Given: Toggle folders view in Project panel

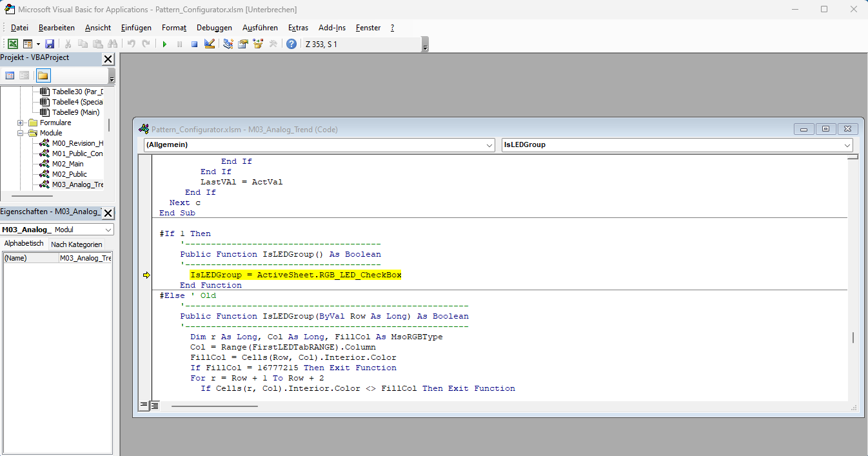Looking at the screenshot, I should pyautogui.click(x=43, y=75).
